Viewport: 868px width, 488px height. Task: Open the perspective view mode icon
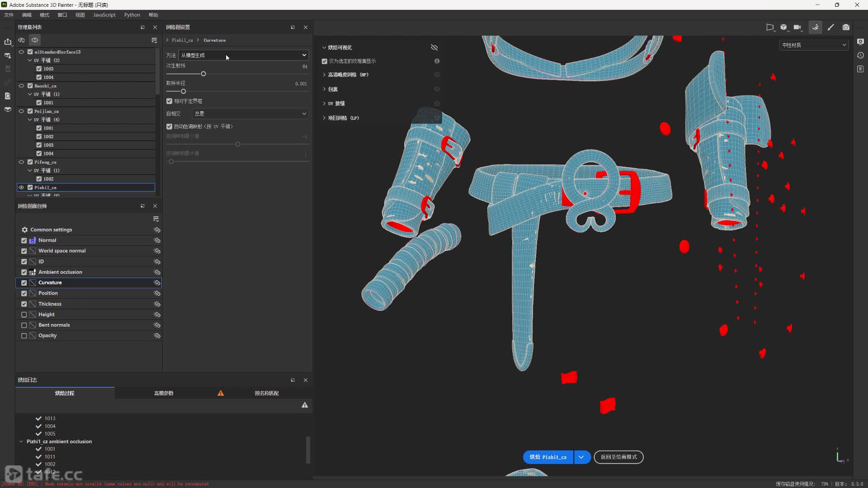pyautogui.click(x=770, y=27)
